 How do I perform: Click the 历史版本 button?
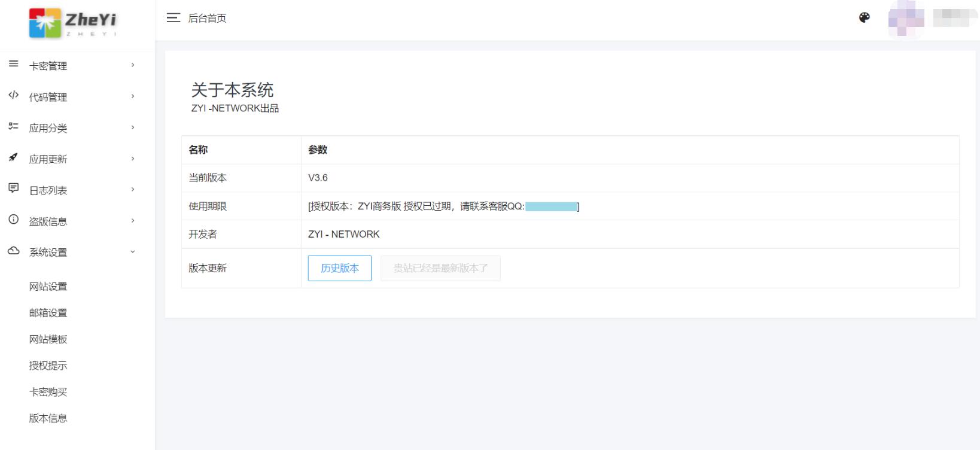click(340, 268)
